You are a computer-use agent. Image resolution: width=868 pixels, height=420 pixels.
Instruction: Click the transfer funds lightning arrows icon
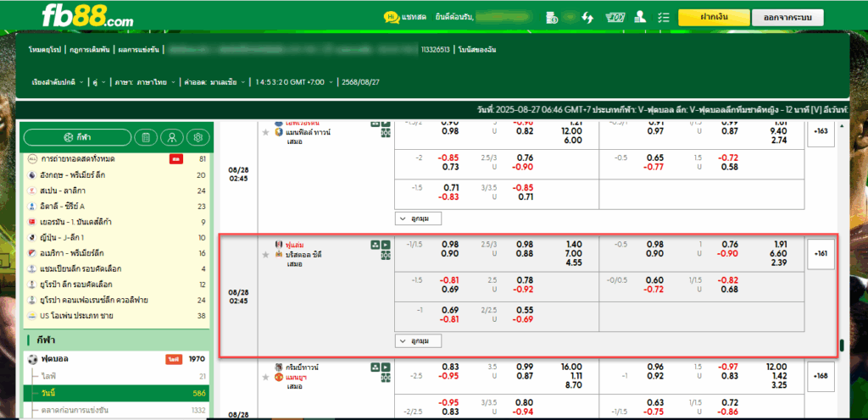pos(587,17)
